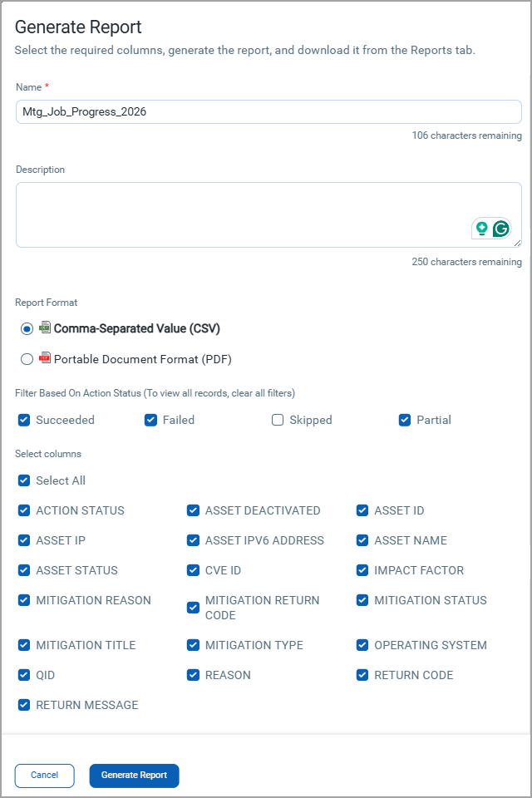Select Comma-Separated Value radio button

coord(27,328)
